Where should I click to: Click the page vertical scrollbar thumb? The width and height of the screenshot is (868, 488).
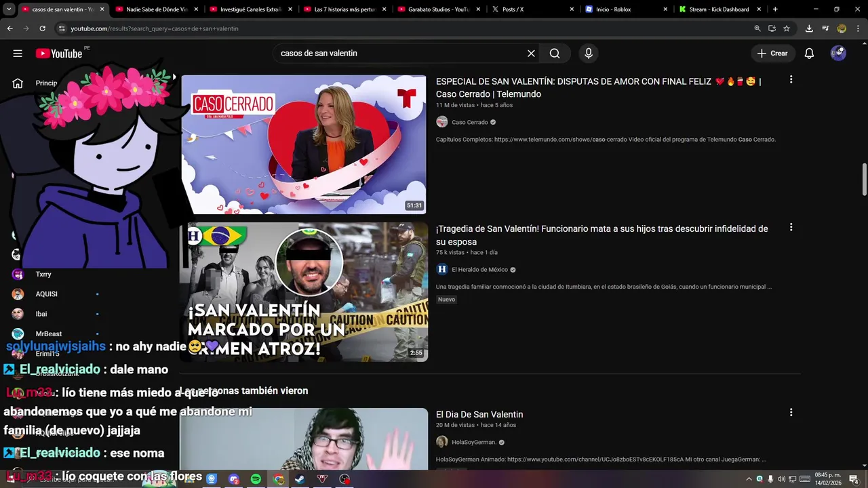(x=865, y=179)
